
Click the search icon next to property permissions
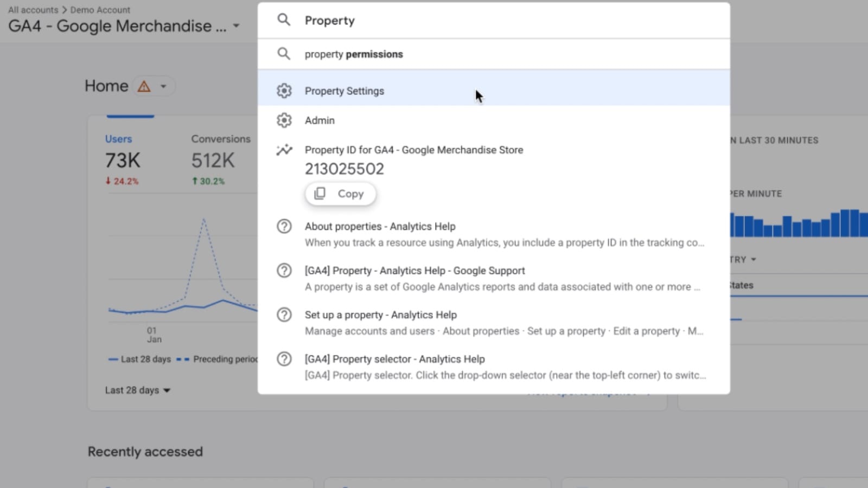coord(283,54)
